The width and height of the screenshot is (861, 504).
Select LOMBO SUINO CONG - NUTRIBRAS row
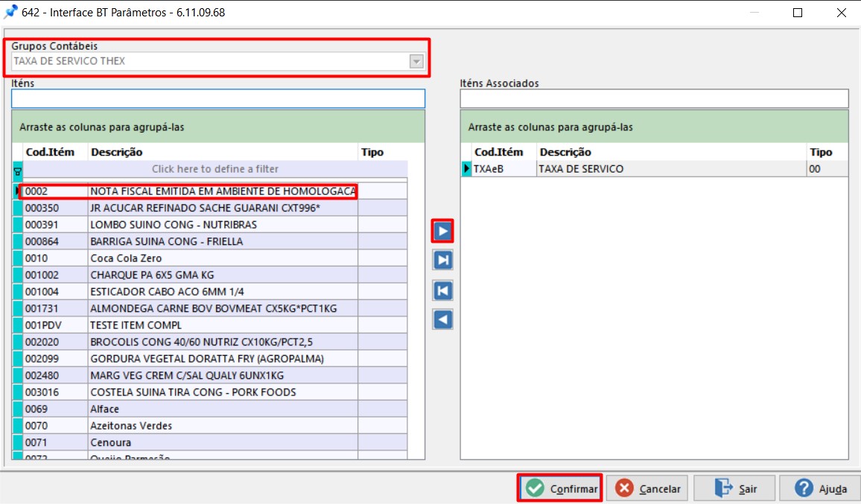pyautogui.click(x=215, y=225)
